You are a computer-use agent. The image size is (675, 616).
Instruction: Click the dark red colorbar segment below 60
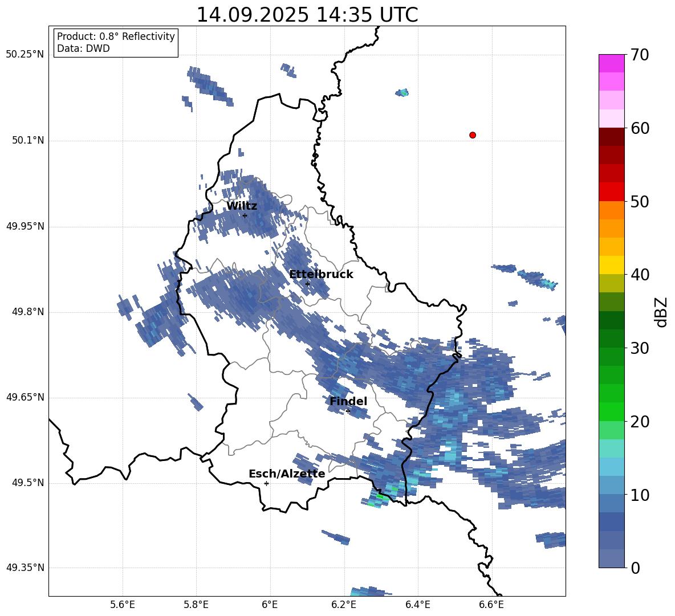[x=611, y=137]
